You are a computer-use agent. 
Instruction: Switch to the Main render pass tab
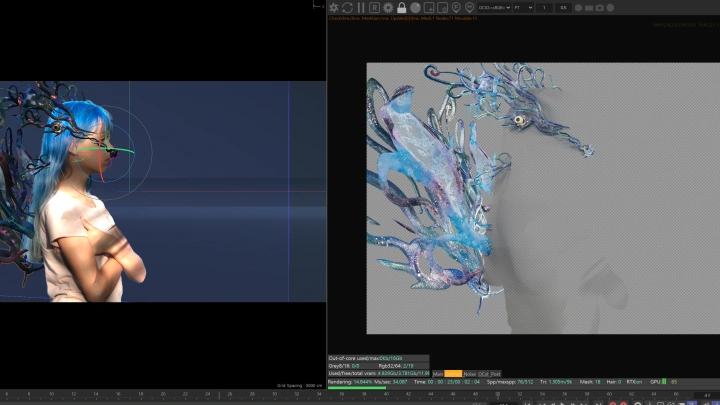(x=437, y=373)
